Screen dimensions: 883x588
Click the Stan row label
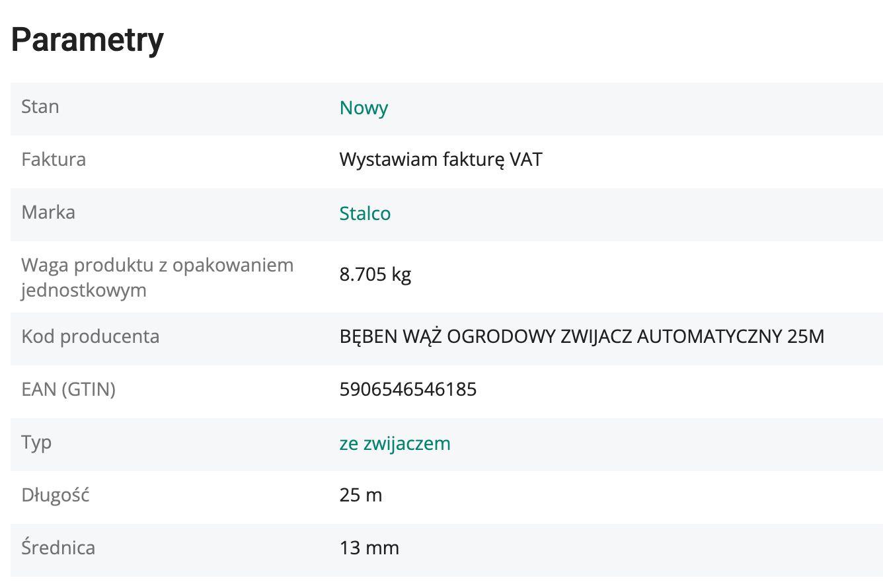coord(40,107)
